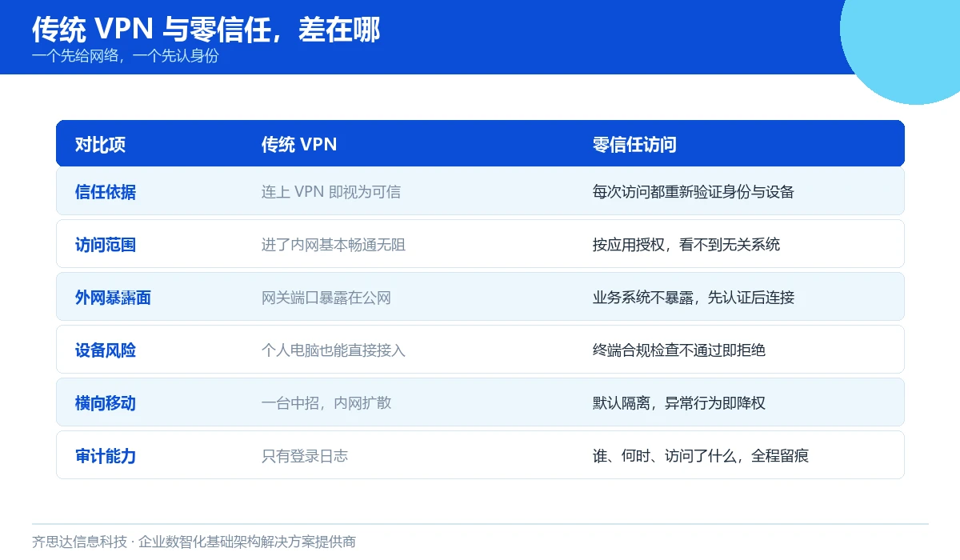960x560 pixels.
Task: Click the cell 连上 VPN 即视为可信
Action: [x=331, y=192]
